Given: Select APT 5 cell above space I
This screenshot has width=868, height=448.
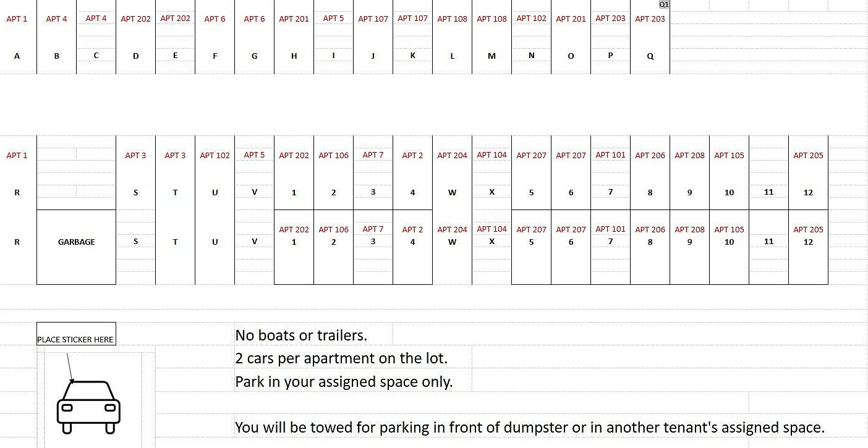Looking at the screenshot, I should (333, 19).
